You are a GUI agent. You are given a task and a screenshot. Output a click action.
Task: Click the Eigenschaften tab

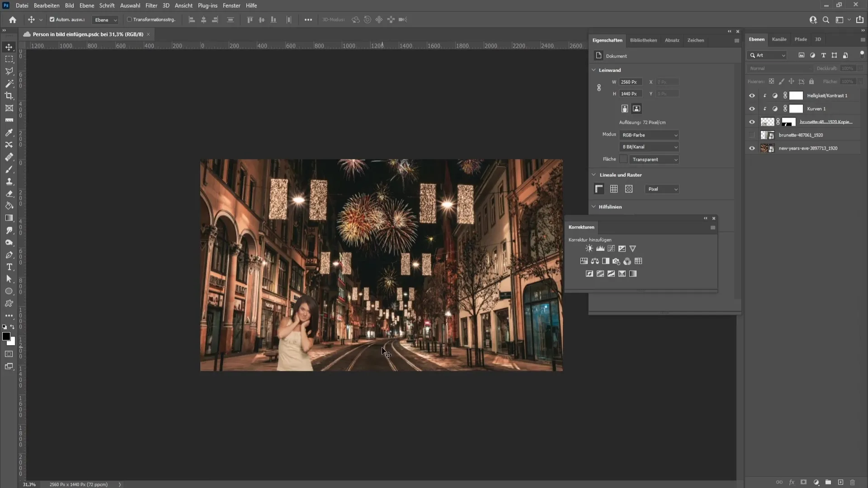pos(608,40)
